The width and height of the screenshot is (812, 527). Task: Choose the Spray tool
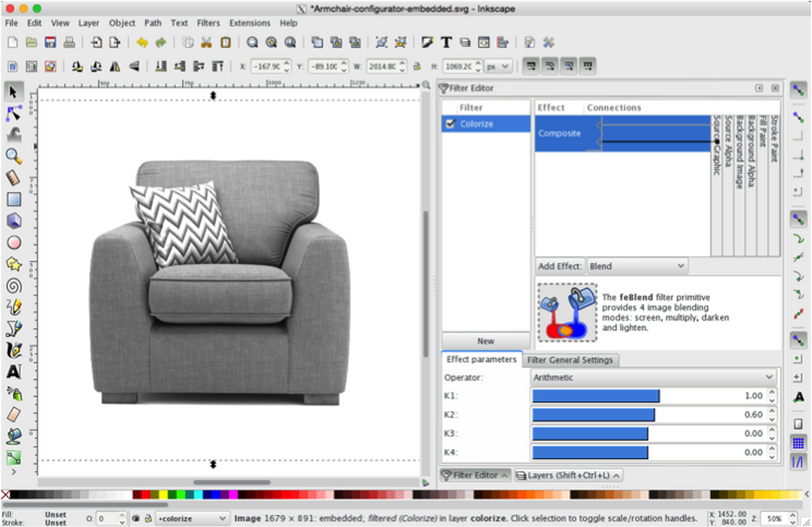[x=13, y=393]
